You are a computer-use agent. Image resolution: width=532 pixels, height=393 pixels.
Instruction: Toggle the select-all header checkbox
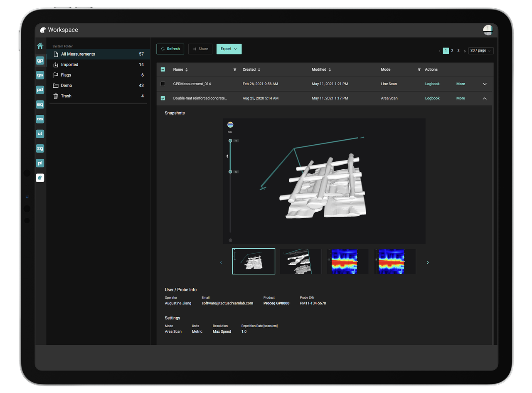coord(163,69)
